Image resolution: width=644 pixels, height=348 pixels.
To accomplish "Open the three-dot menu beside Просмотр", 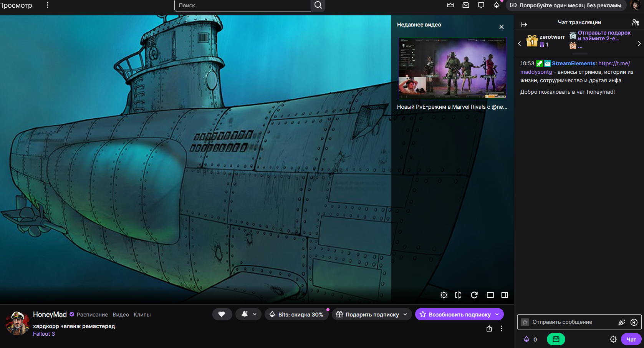I will (48, 5).
